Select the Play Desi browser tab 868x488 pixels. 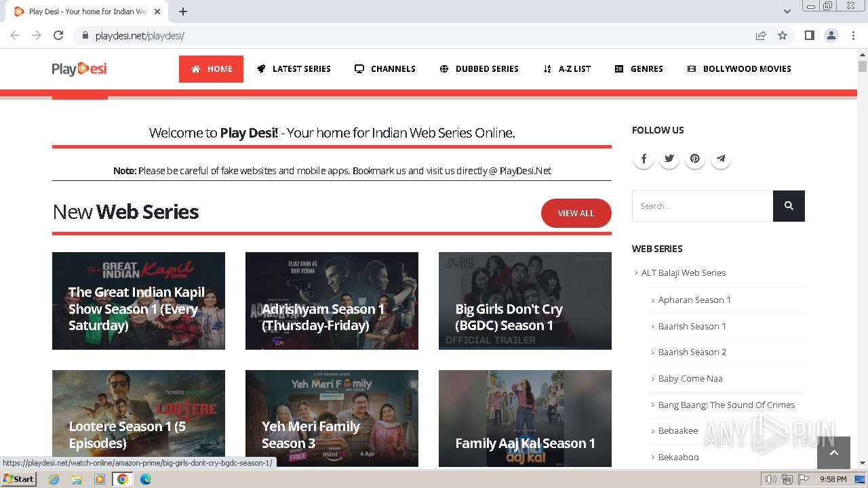click(87, 12)
